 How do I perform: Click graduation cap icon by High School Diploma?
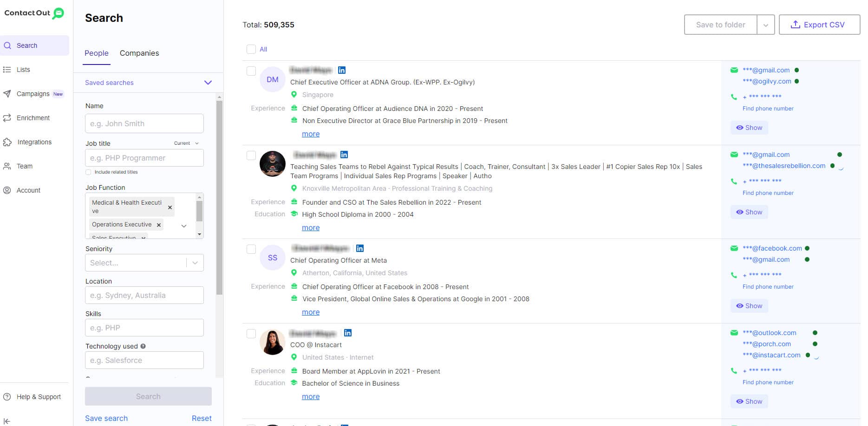(294, 214)
